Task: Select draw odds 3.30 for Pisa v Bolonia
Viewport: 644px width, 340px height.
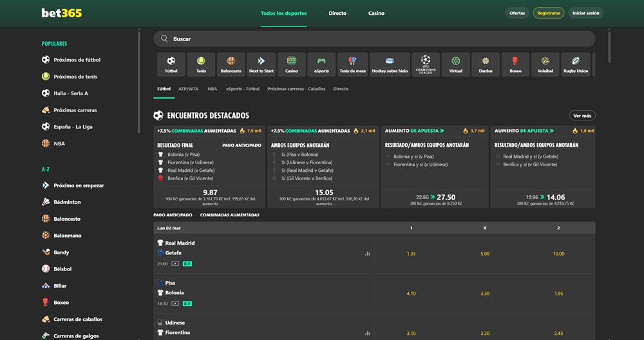Action: click(x=485, y=294)
